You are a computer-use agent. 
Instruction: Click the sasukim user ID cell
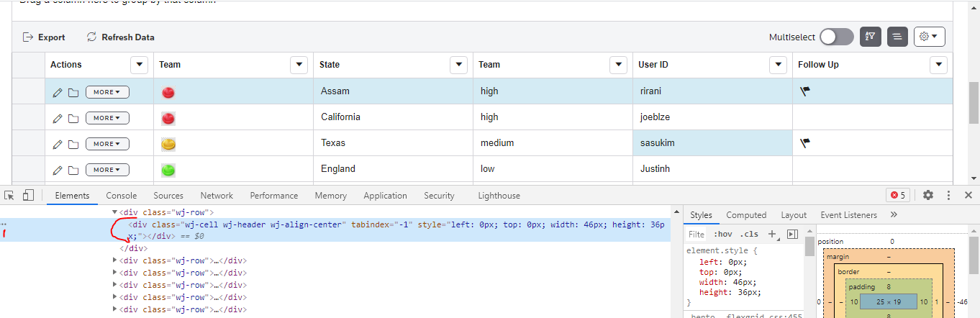pyautogui.click(x=713, y=143)
